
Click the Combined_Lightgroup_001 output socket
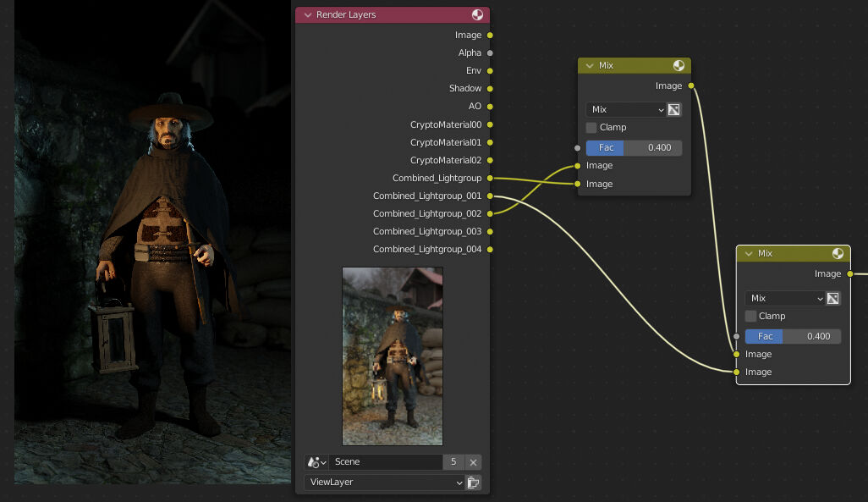490,196
